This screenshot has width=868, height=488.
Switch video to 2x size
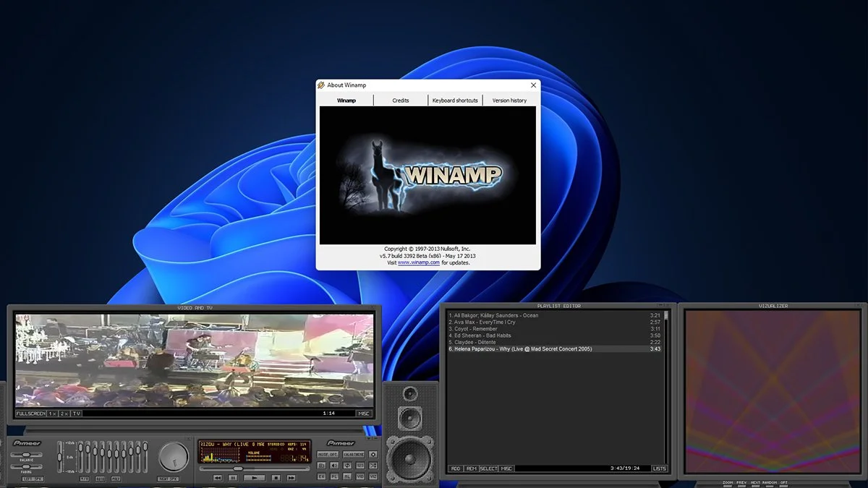(64, 414)
